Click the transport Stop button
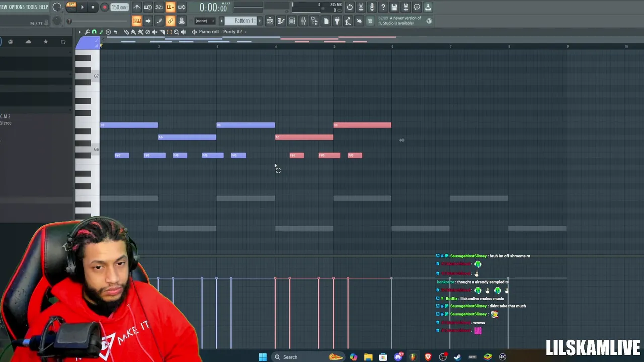This screenshot has width=644, height=362. [93, 7]
